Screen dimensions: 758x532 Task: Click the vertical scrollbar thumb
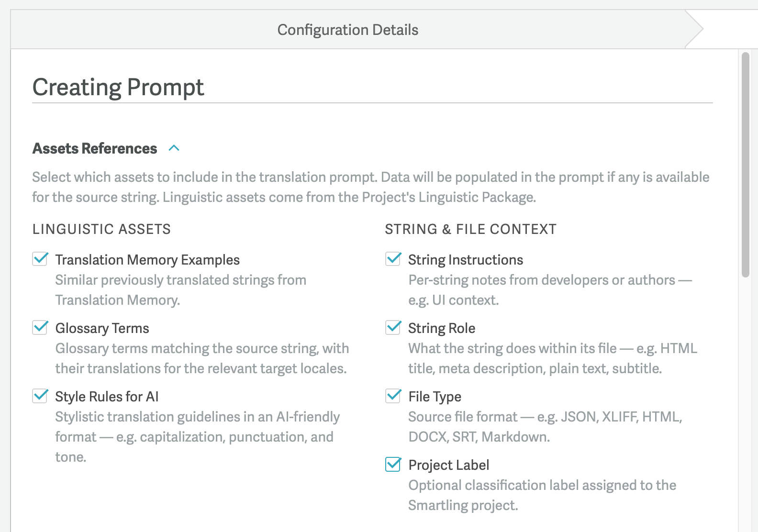(745, 165)
